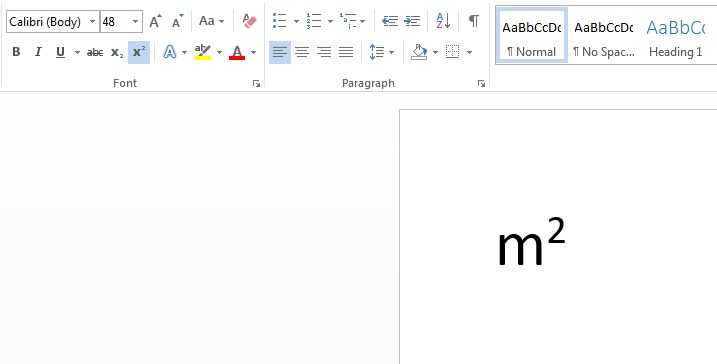Viewport: 717px width, 364px height.
Task: Apply Text Effects and Typography
Action: click(x=170, y=52)
